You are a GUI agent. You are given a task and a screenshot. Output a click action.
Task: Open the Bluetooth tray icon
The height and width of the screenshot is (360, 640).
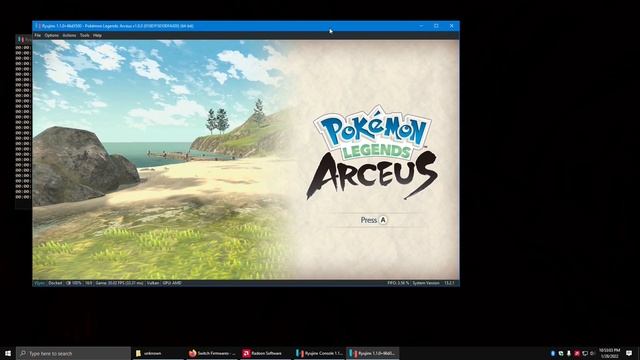(553, 353)
